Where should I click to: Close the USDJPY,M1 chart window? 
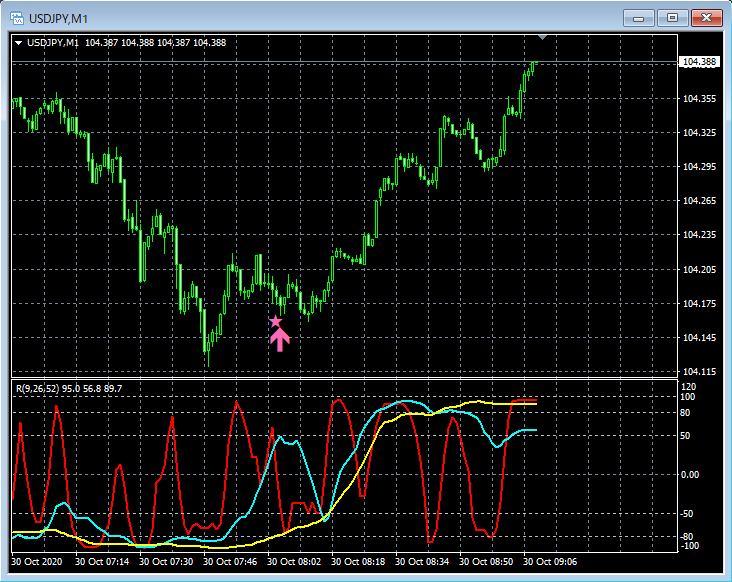(x=706, y=18)
